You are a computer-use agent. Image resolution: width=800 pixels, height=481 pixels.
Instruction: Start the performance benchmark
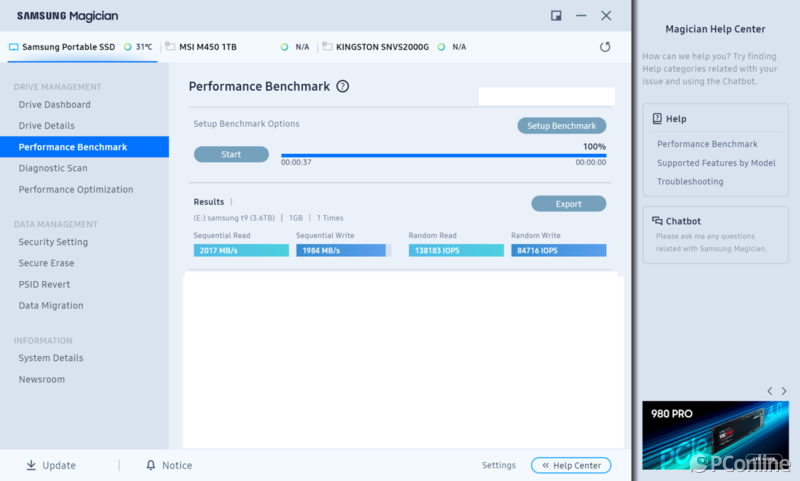point(231,154)
